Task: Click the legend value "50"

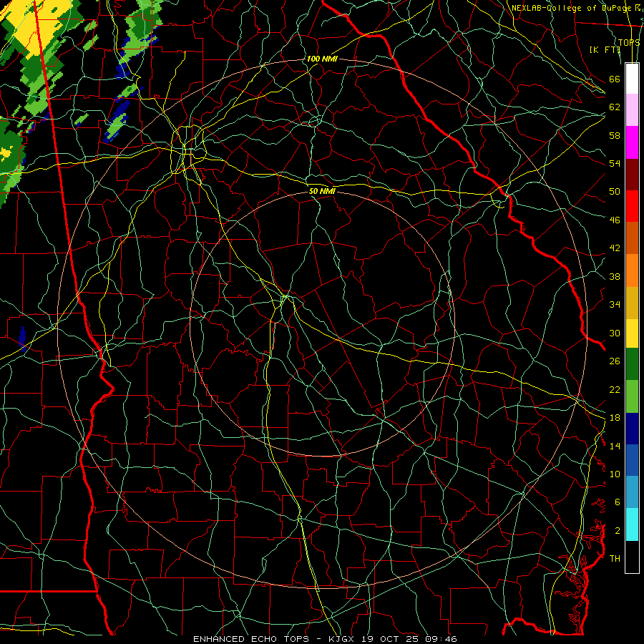Action: coord(615,192)
